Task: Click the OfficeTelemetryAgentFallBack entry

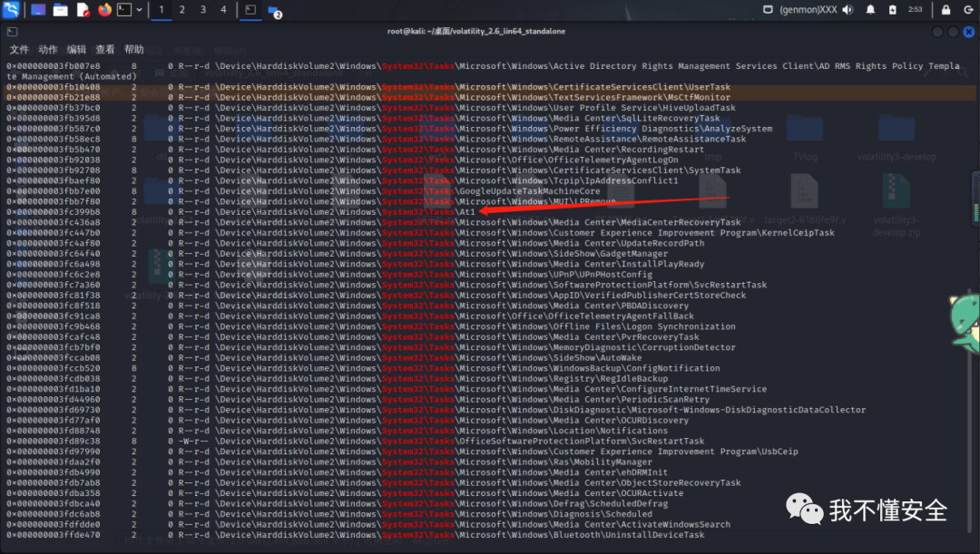Action: [x=621, y=316]
